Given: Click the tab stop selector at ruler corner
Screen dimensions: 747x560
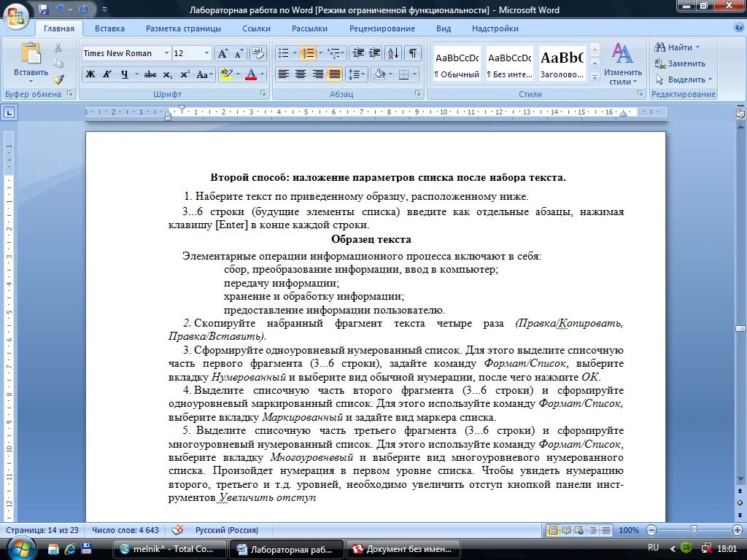Looking at the screenshot, I should point(9,113).
